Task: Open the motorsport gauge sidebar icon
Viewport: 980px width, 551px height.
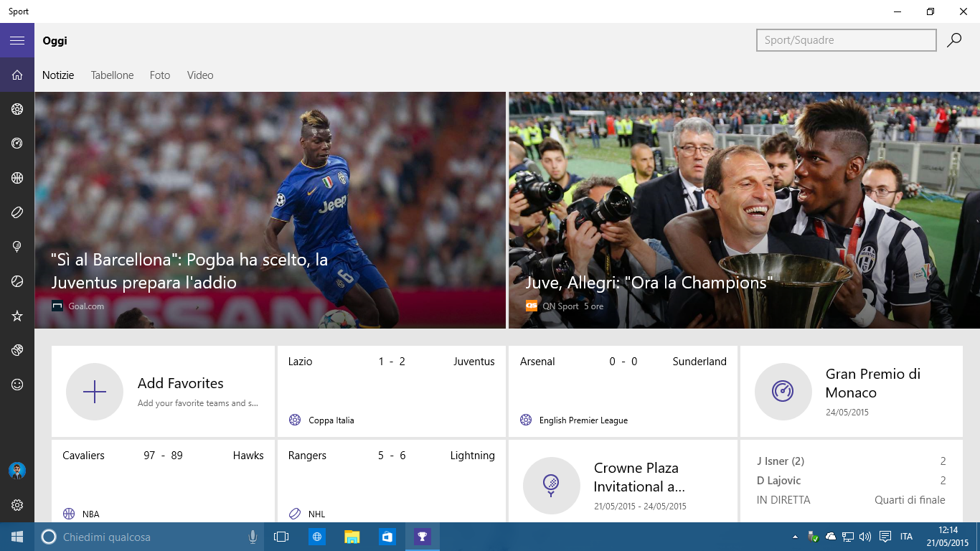Action: (x=17, y=143)
